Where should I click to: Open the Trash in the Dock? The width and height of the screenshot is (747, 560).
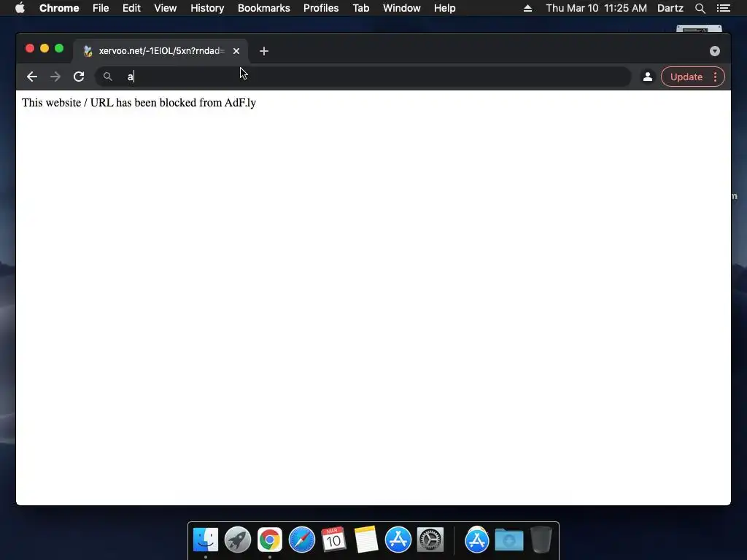pyautogui.click(x=541, y=540)
